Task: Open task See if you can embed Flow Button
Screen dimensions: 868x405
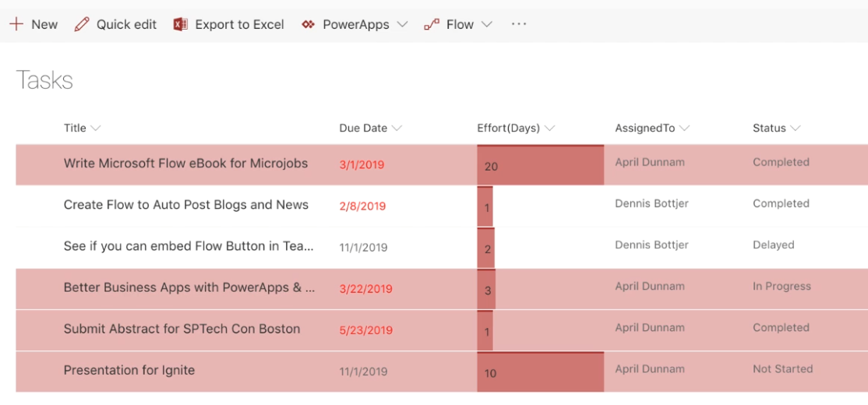Action: pyautogui.click(x=189, y=246)
